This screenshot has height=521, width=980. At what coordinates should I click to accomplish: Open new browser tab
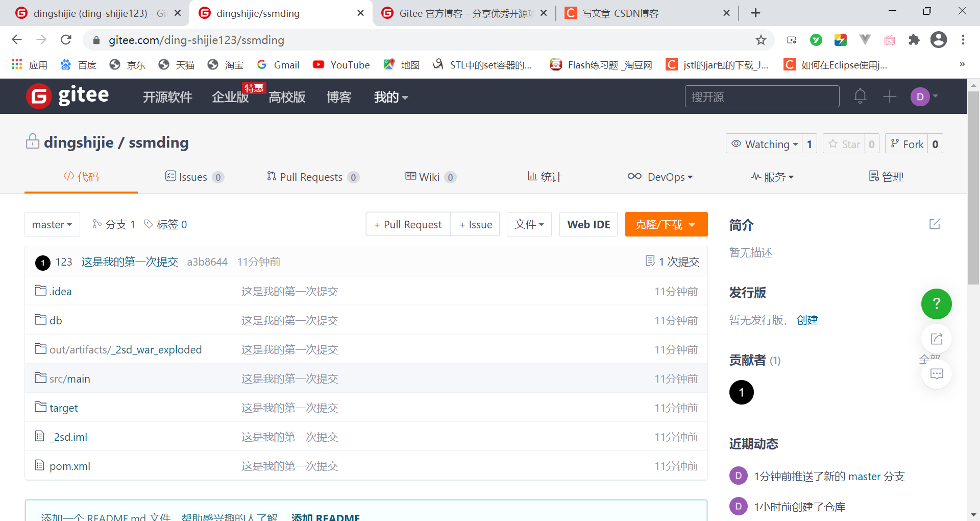[x=755, y=13]
